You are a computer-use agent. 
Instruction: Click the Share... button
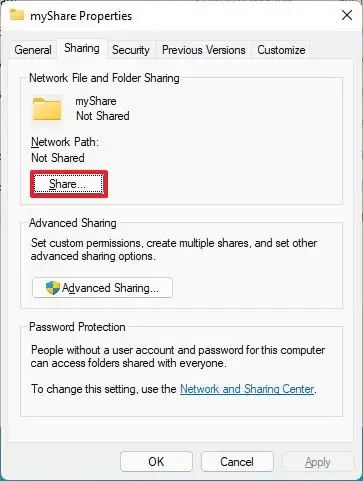pyautogui.click(x=69, y=184)
